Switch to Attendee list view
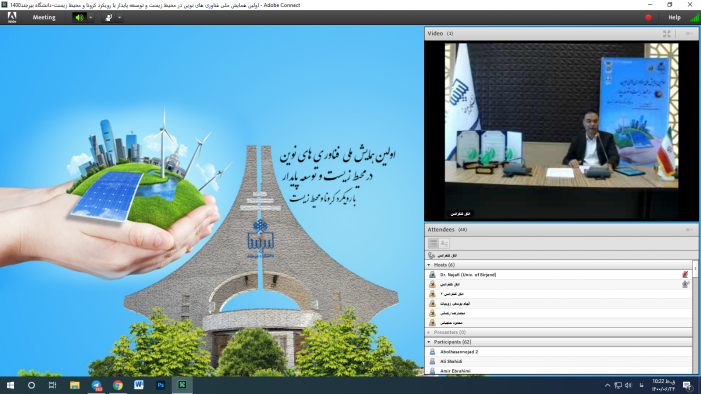 (x=433, y=243)
